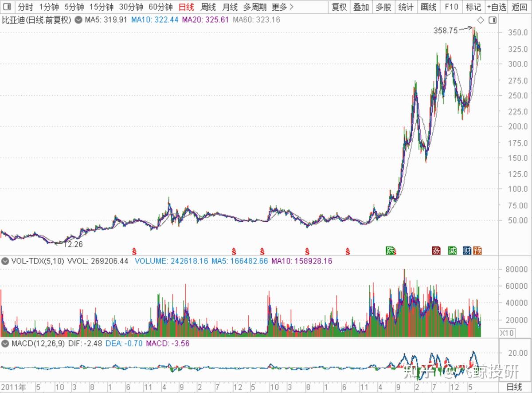Screen dimensions: 532x393
Task: Click the 2011年 label on the time axis
Action: pos(14,387)
